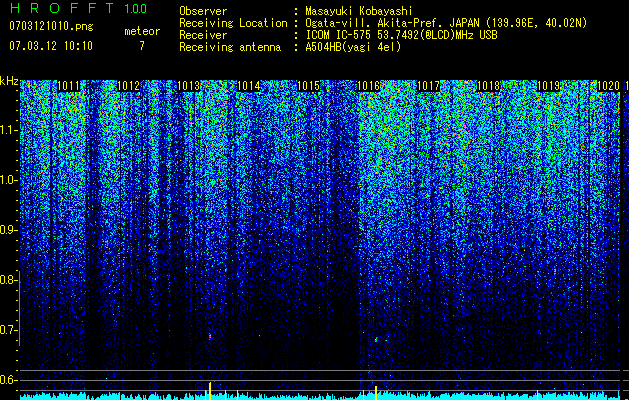Click the meteor count value 7
629x400 pixels.
click(x=142, y=46)
